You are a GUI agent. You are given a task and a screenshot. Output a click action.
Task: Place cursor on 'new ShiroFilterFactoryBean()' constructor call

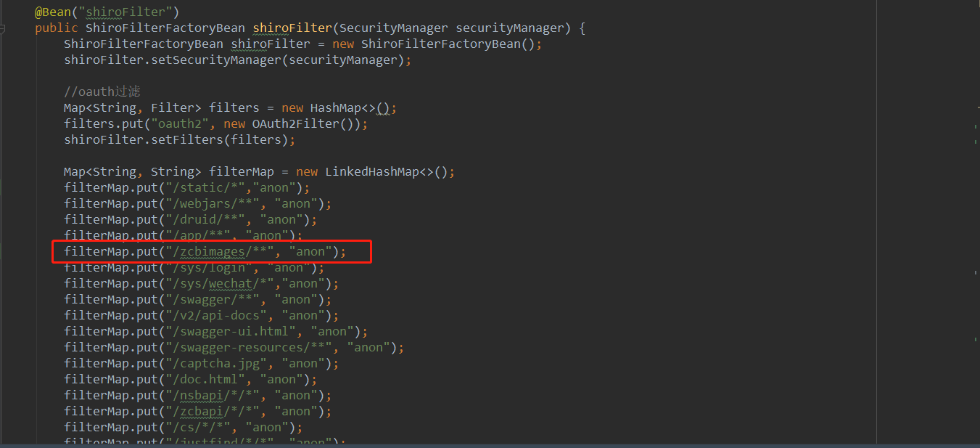[x=434, y=44]
